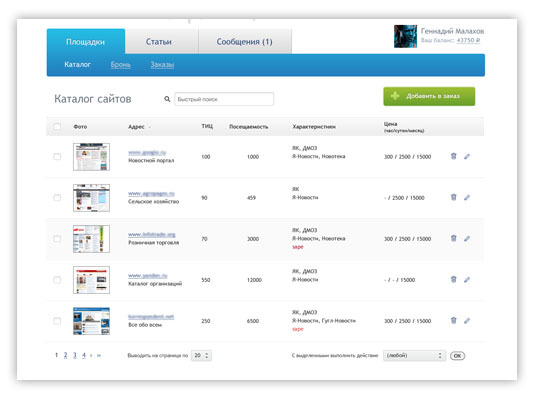This screenshot has height=400, width=535.
Task: Focus the Быстрый поиск search field
Action: [x=224, y=99]
